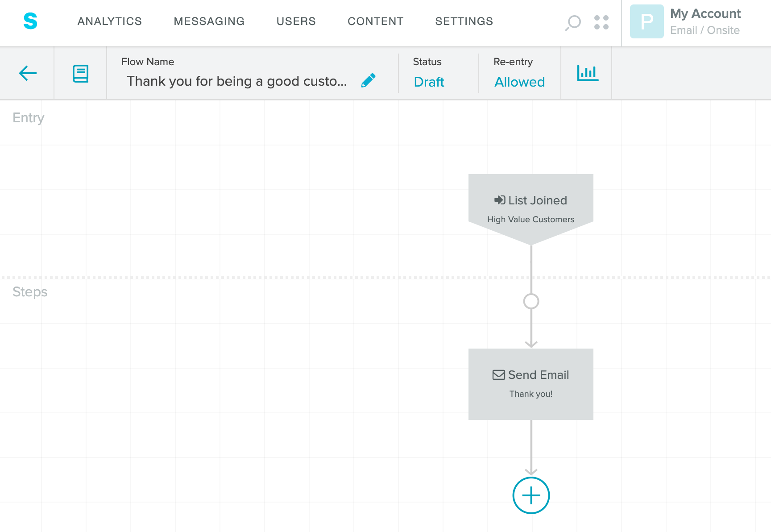Click the flow name text field
771x532 pixels.
pyautogui.click(x=237, y=81)
